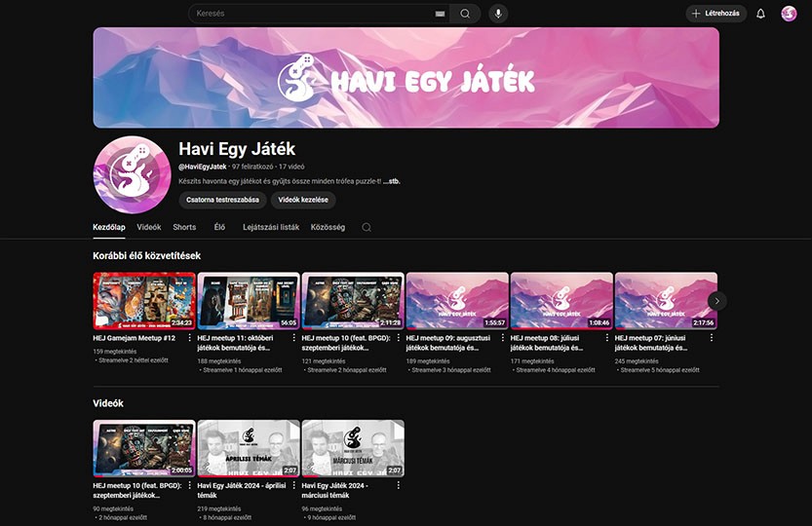Click the channel search magnifier icon
Screen dimensions: 812x526
tap(367, 227)
